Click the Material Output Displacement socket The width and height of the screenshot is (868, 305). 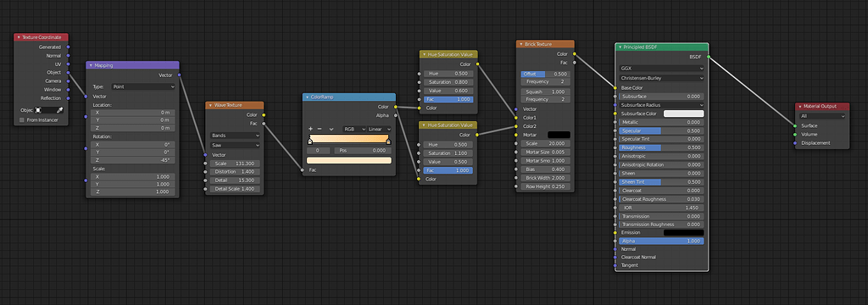(795, 143)
